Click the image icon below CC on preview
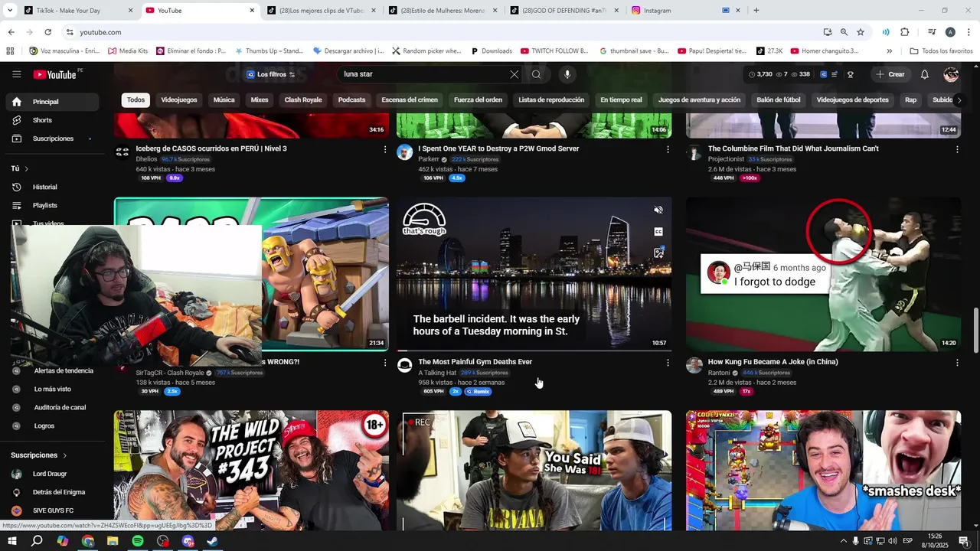This screenshot has height=551, width=980. click(x=658, y=253)
